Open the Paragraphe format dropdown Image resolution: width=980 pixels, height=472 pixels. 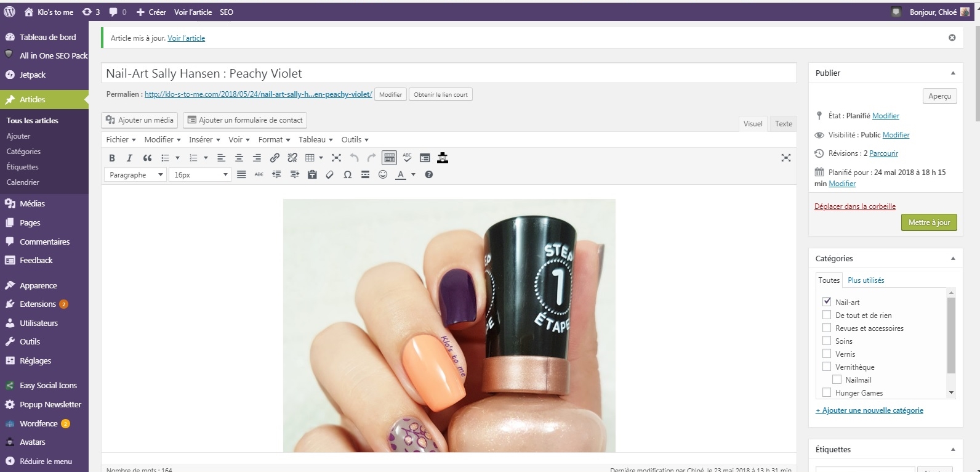(x=135, y=175)
